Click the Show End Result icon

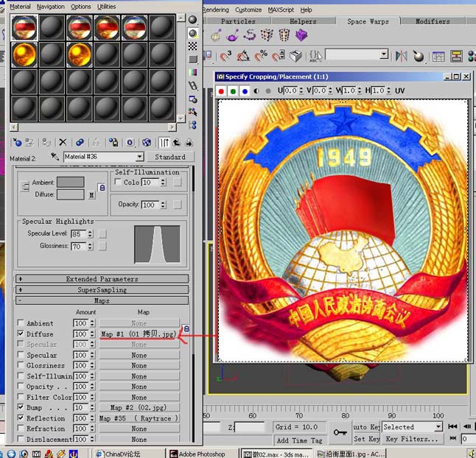click(x=164, y=142)
